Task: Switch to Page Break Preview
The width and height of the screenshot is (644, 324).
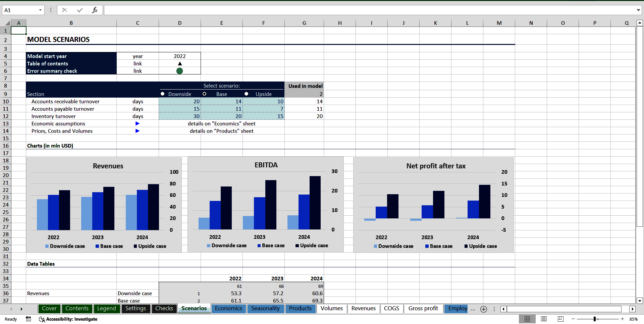Action: 560,319
